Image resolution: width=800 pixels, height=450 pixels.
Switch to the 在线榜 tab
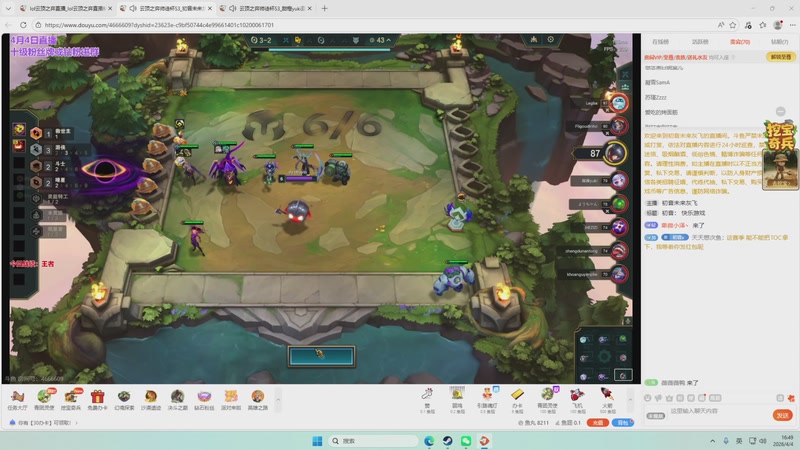pos(660,42)
